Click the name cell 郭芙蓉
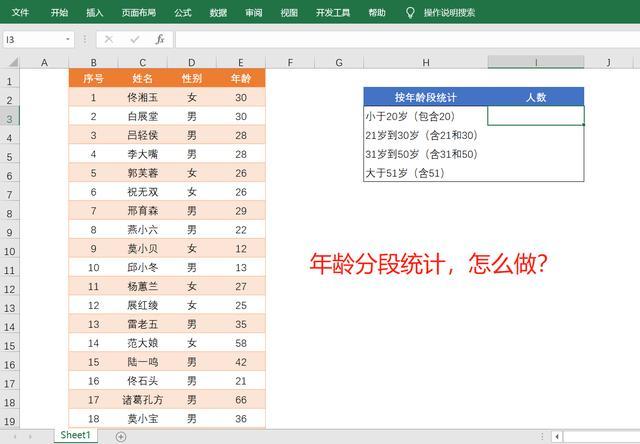Image resolution: width=640 pixels, height=444 pixels. click(142, 173)
